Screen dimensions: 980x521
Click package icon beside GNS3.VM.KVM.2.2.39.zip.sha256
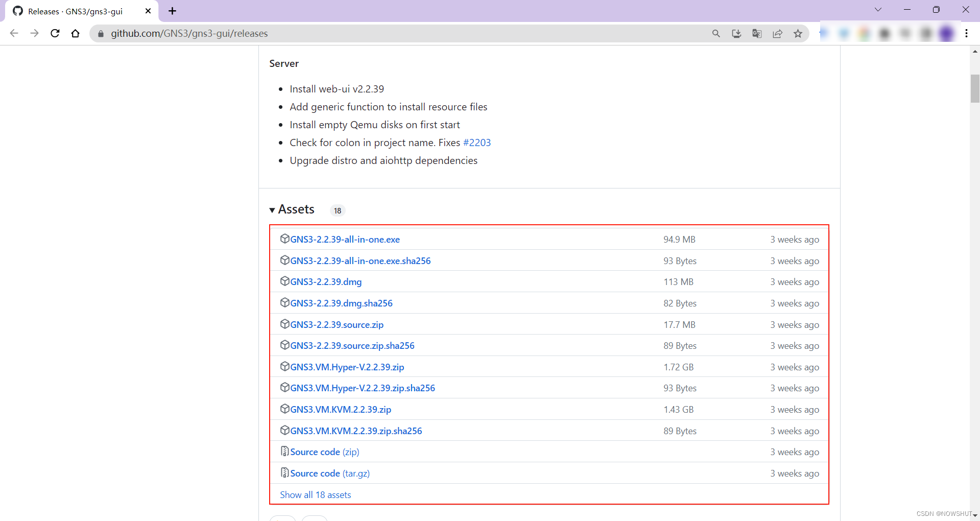pos(285,430)
